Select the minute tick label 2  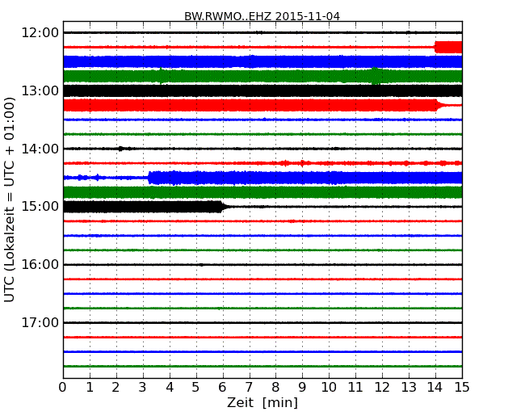click(116, 388)
